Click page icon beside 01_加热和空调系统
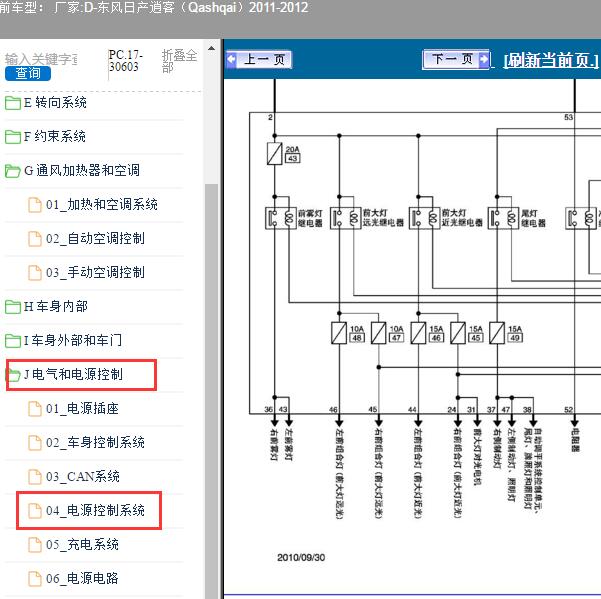The image size is (601, 599). (x=35, y=205)
